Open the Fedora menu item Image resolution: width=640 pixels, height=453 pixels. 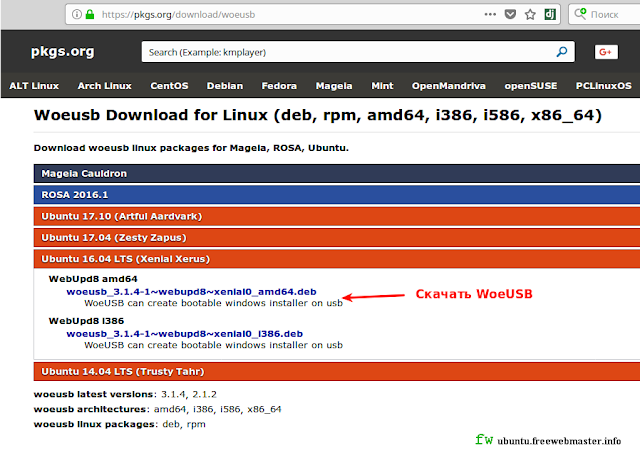tap(279, 86)
